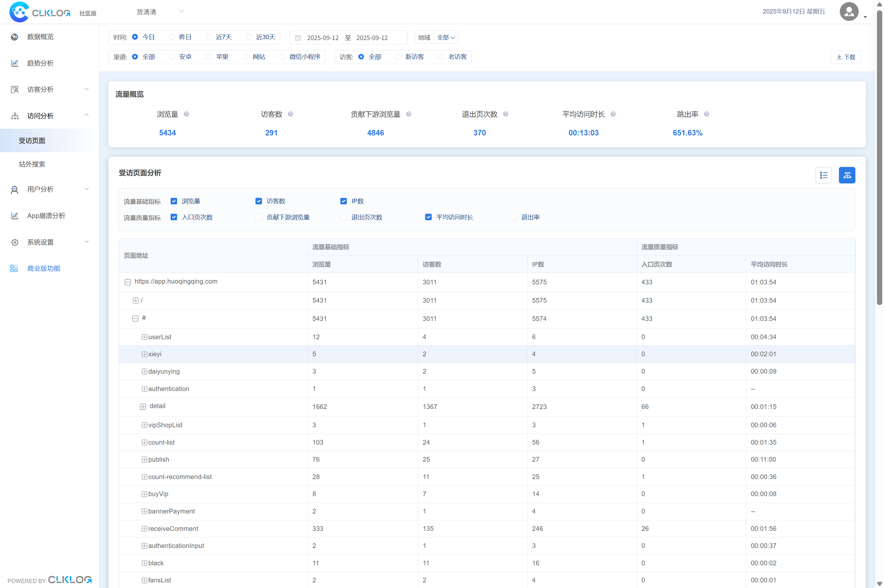884x588 pixels.
Task: Uncheck the IP数 checkbox
Action: pyautogui.click(x=343, y=201)
